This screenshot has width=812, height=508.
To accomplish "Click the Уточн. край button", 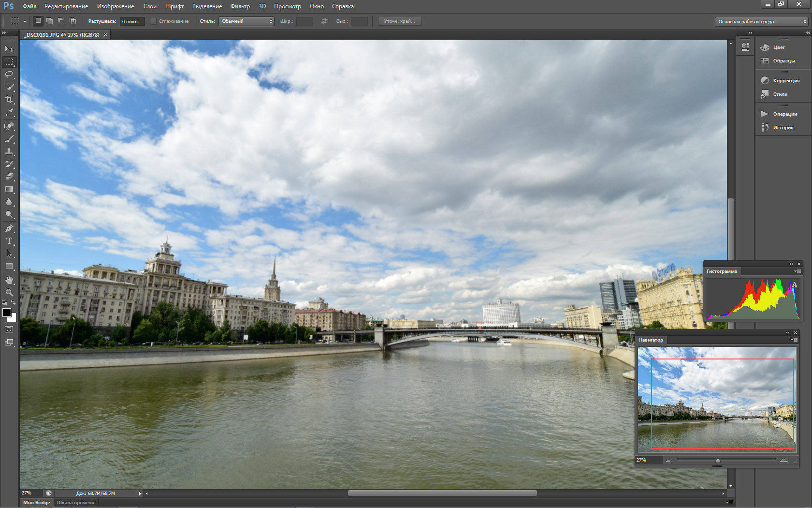I will point(400,21).
